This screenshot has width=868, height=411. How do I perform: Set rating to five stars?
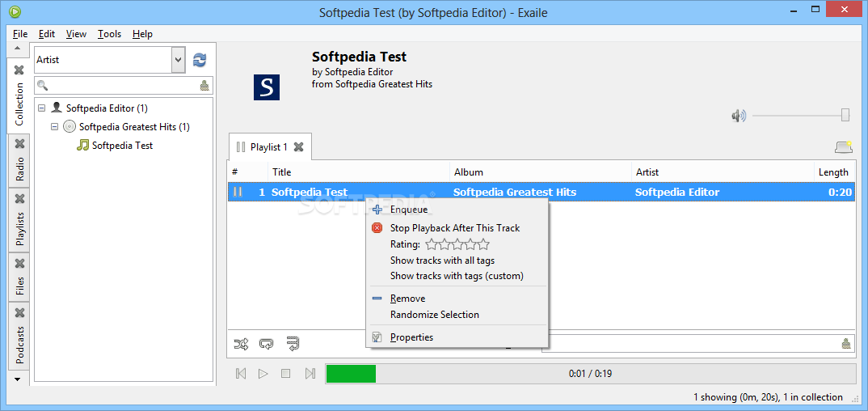[x=484, y=244]
